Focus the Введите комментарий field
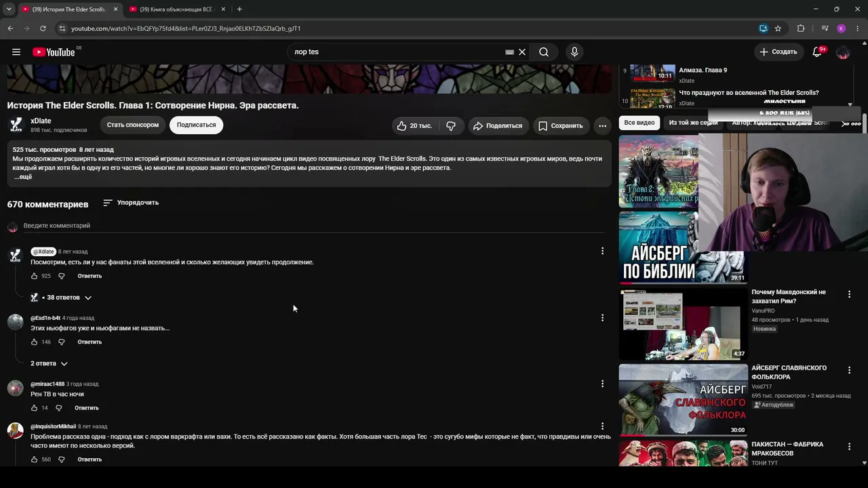 pyautogui.click(x=314, y=226)
